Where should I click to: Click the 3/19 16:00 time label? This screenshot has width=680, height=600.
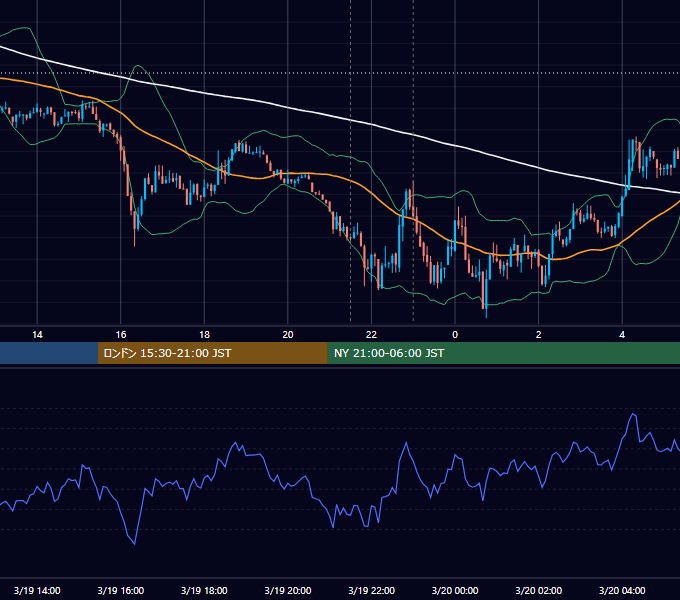pos(121,590)
